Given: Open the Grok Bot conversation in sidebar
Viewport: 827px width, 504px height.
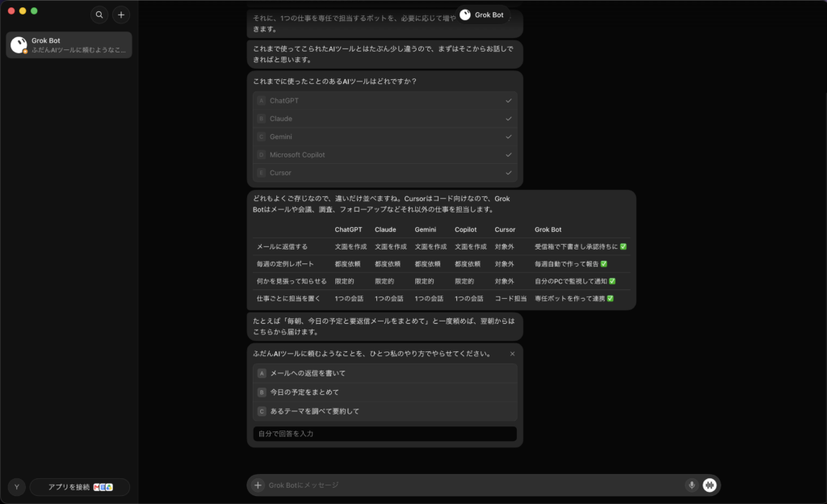Looking at the screenshot, I should coord(69,44).
